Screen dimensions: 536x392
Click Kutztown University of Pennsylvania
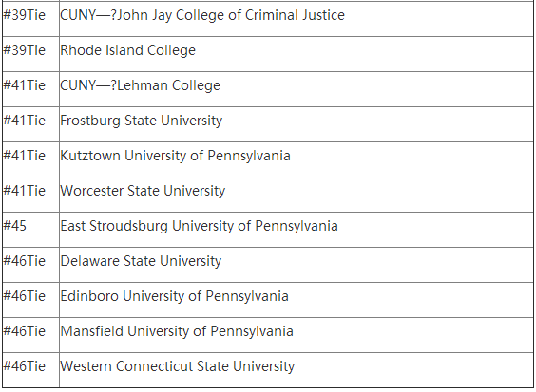pyautogui.click(x=176, y=156)
